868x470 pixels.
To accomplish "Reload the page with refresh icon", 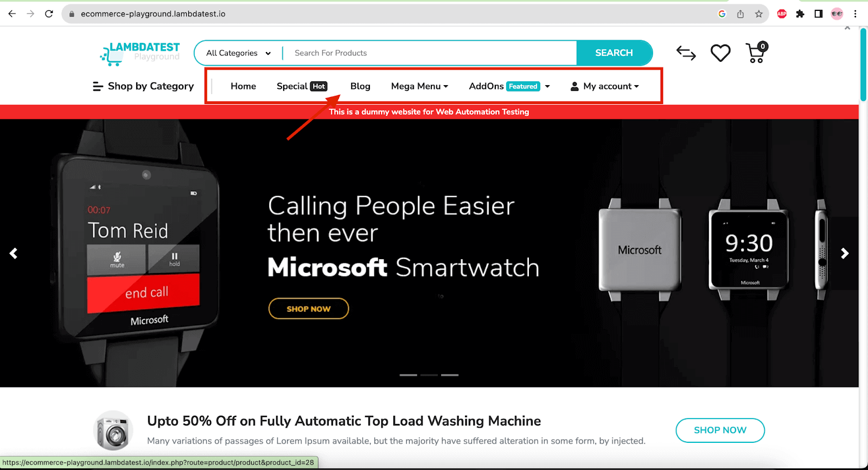I will click(49, 14).
